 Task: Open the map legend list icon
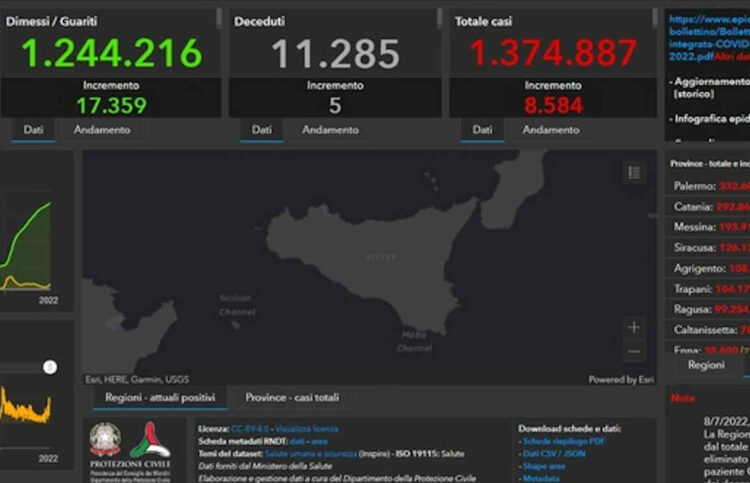(634, 173)
